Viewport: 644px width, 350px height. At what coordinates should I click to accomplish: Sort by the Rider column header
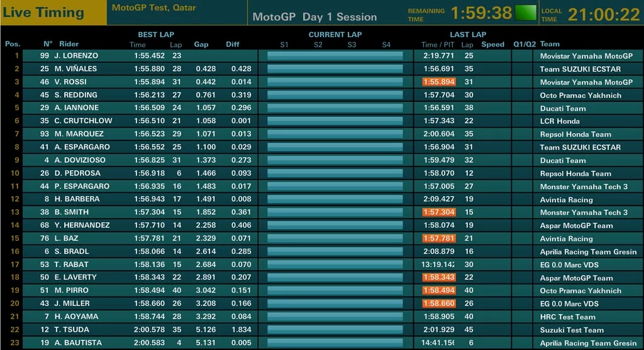[x=69, y=45]
